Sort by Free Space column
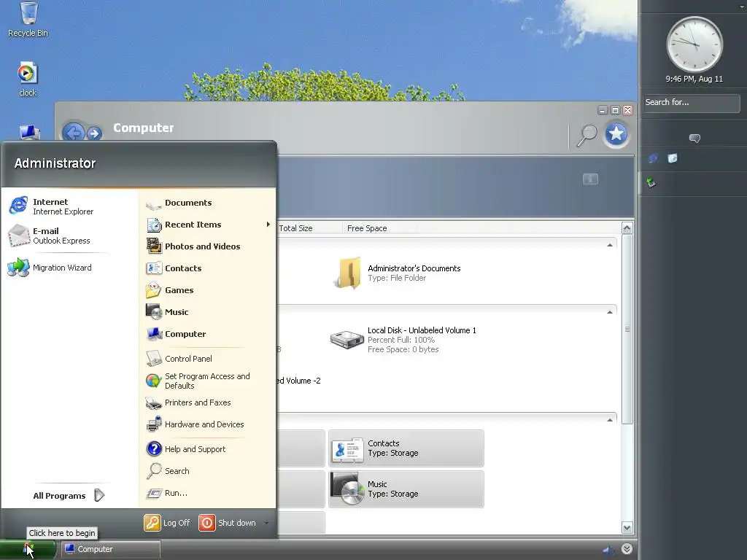Viewport: 747px width, 560px height. [x=367, y=228]
